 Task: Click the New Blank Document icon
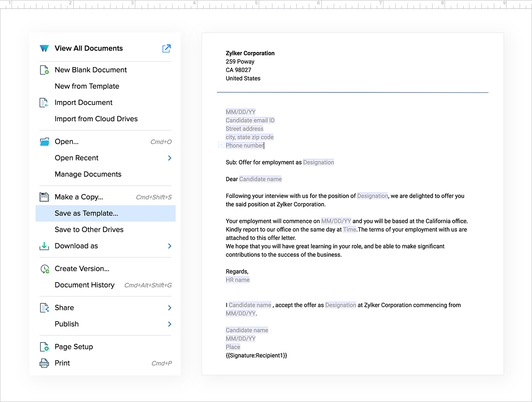click(44, 70)
